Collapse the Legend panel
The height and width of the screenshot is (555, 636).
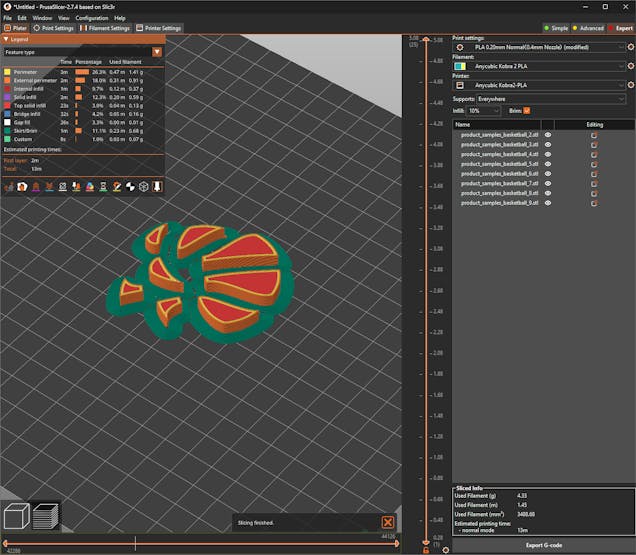click(7, 38)
